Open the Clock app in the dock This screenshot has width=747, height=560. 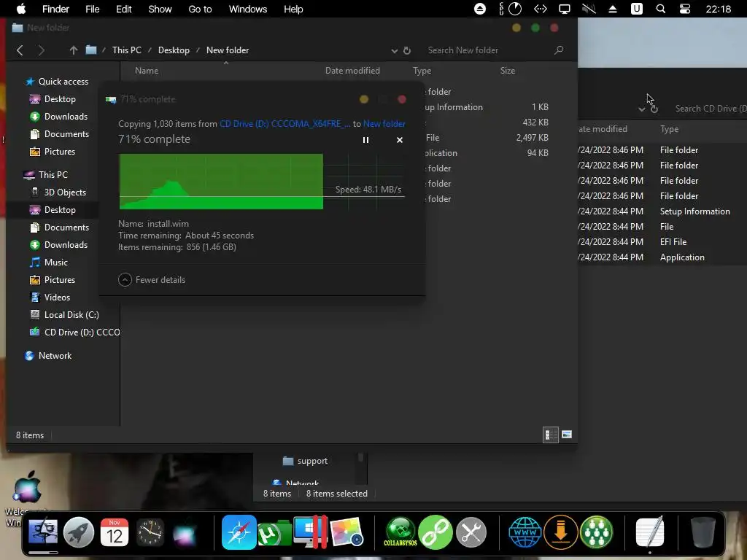coord(150,532)
